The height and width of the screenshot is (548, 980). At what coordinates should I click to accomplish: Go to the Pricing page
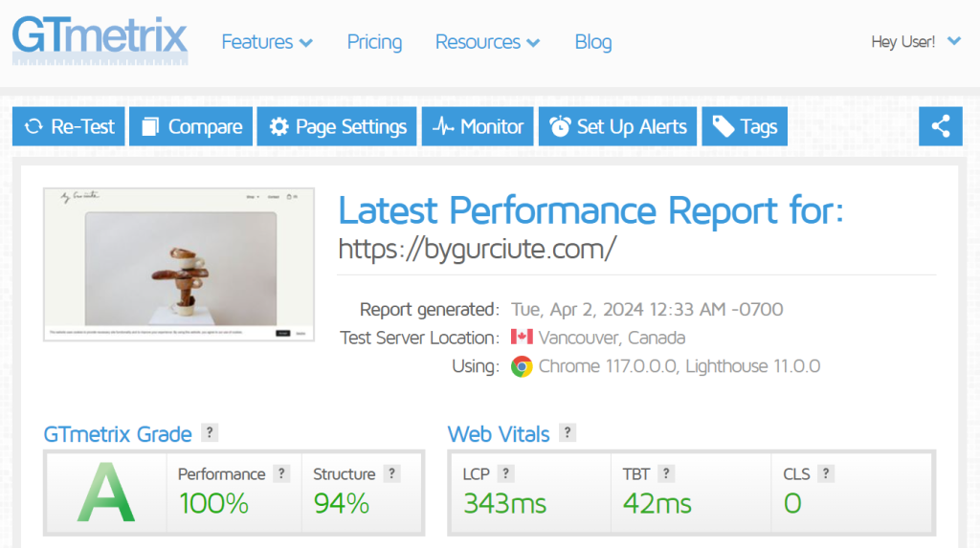(374, 42)
